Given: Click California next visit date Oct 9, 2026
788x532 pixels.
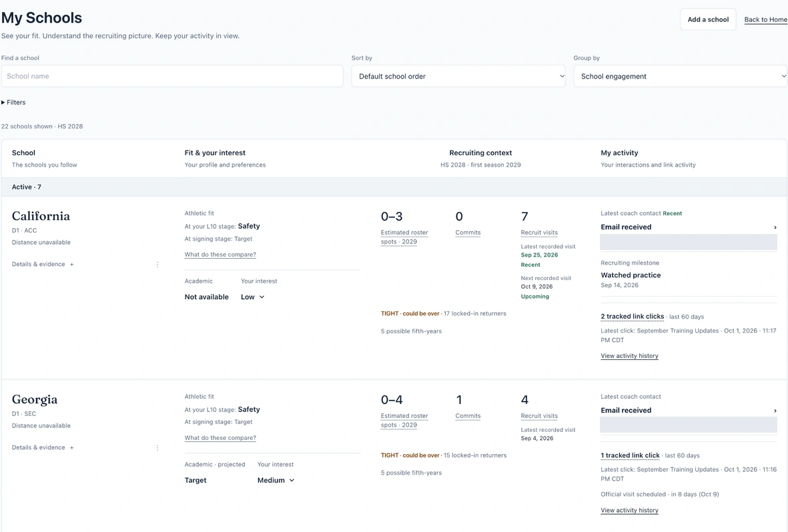Looking at the screenshot, I should (x=536, y=287).
